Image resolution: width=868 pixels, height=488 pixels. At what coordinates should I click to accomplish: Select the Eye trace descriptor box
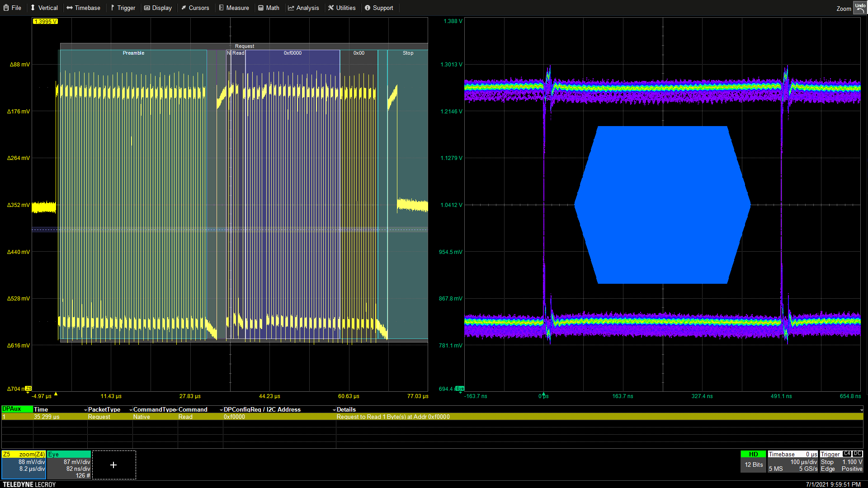click(x=69, y=465)
